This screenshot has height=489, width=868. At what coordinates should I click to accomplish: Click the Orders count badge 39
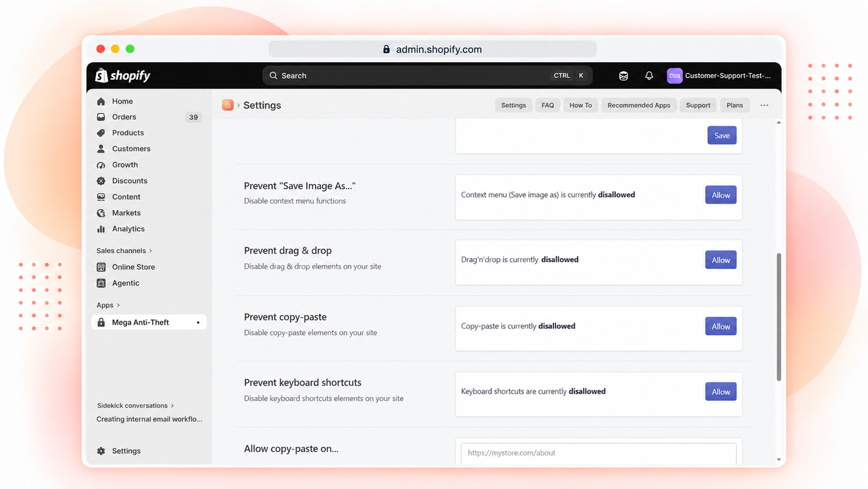193,117
